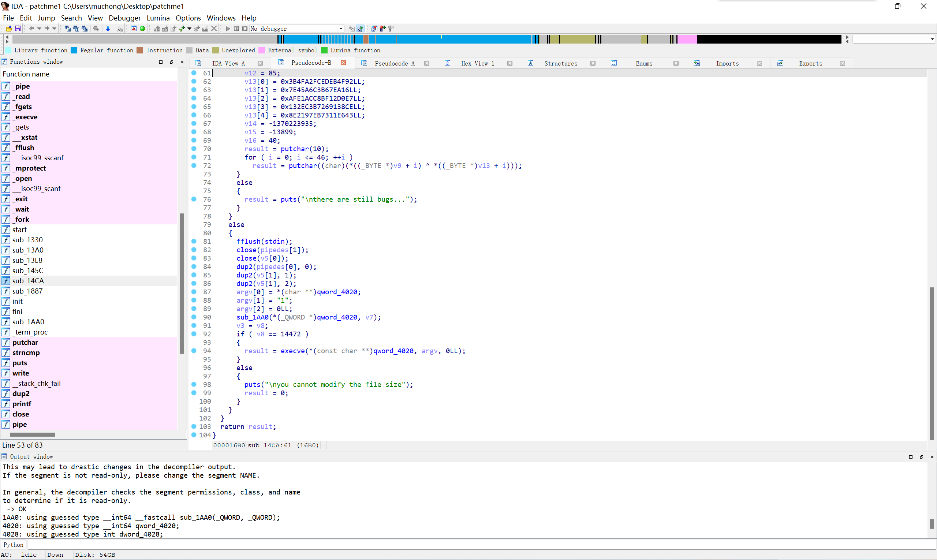The width and height of the screenshot is (937, 560).
Task: Open the back history dropdown arrow
Action: click(39, 29)
